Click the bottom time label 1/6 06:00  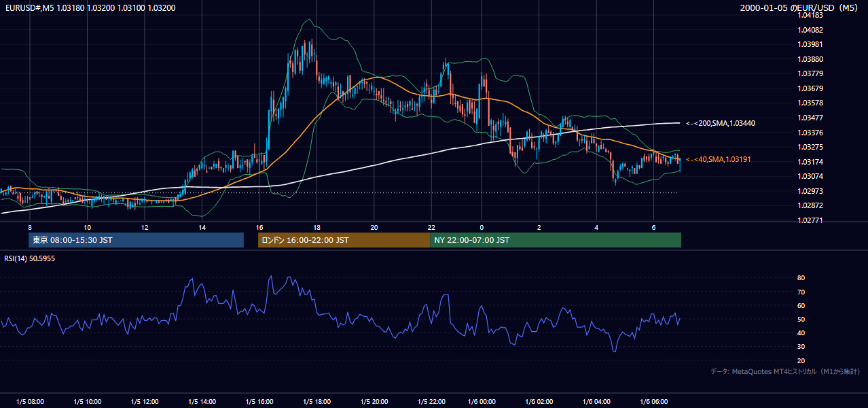[653, 402]
